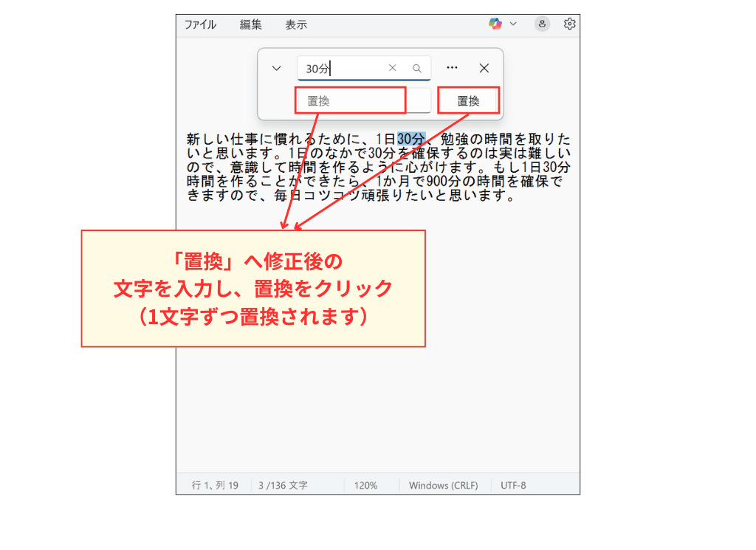Open the account profile icon
The width and height of the screenshot is (756, 550).
pyautogui.click(x=543, y=24)
